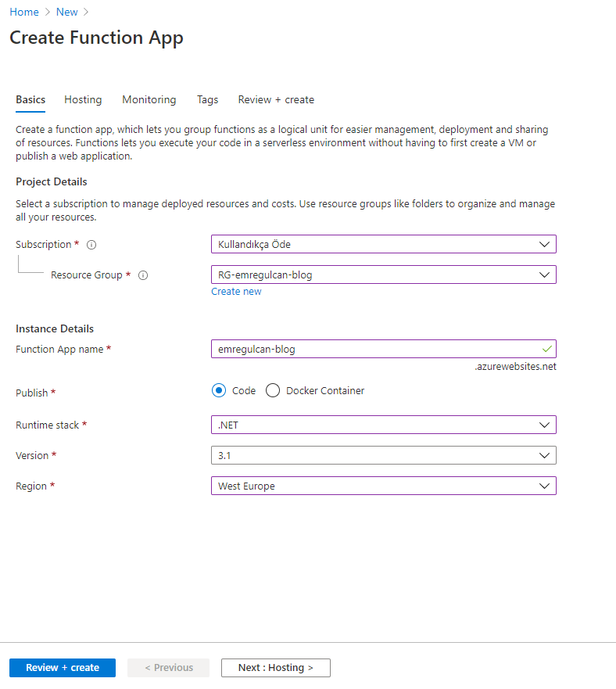Click the Runtime stack field label

[x=47, y=425]
